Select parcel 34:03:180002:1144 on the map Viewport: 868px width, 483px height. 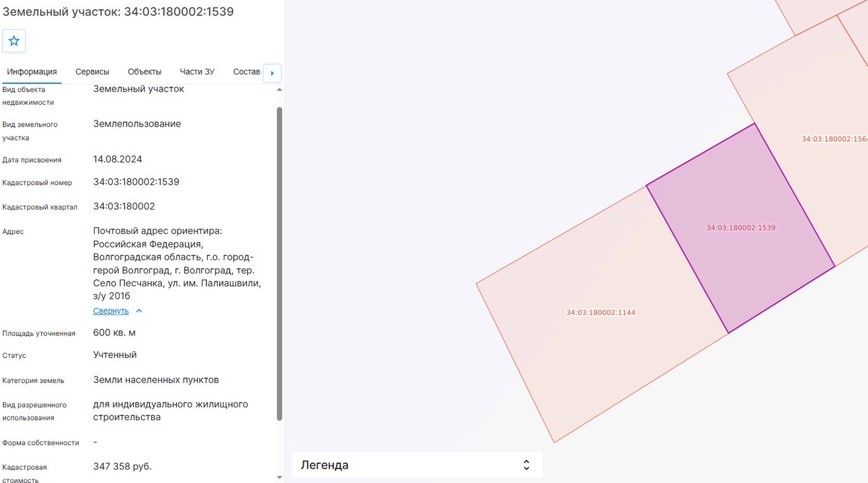(601, 313)
